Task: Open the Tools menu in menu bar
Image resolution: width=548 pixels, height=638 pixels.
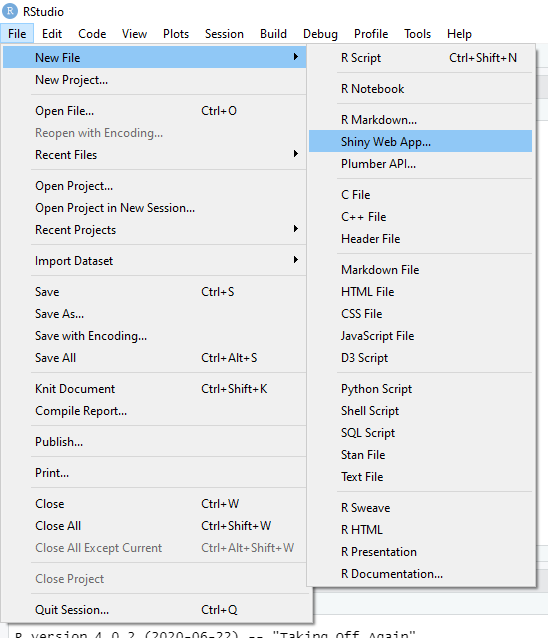Action: [417, 34]
